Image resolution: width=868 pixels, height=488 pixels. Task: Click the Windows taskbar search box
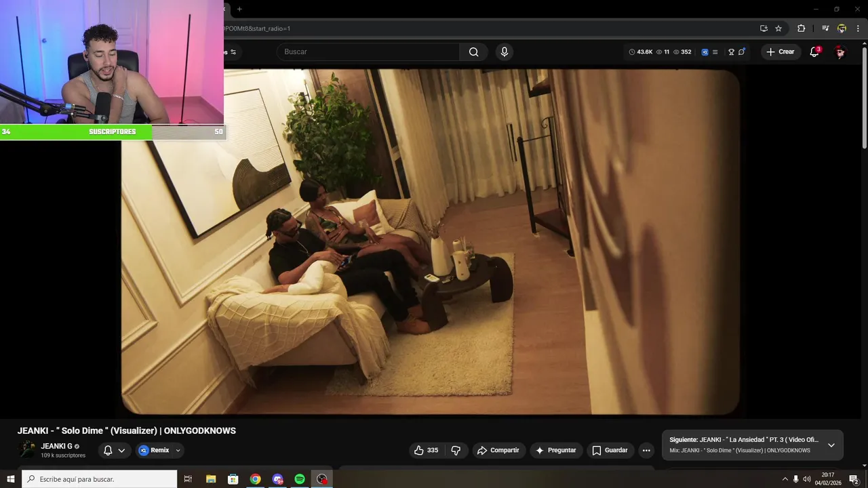click(x=99, y=479)
